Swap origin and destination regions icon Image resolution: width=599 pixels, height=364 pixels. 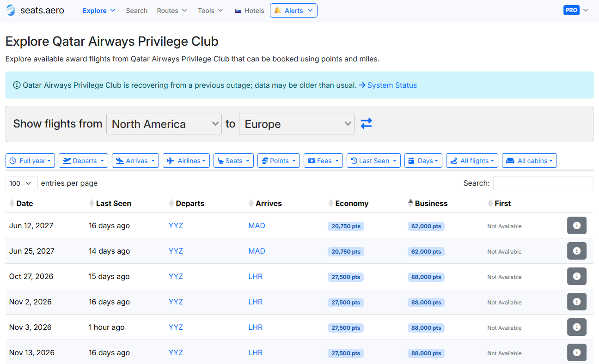click(367, 124)
